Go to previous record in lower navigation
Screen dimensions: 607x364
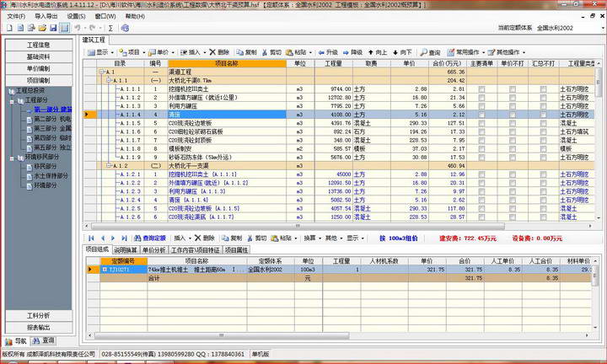click(103, 238)
